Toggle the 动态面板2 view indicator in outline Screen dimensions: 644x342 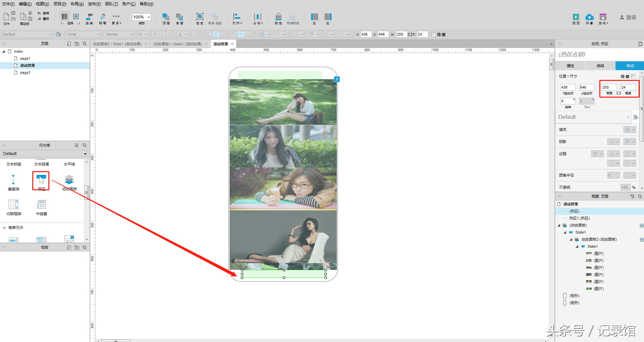tap(642, 240)
